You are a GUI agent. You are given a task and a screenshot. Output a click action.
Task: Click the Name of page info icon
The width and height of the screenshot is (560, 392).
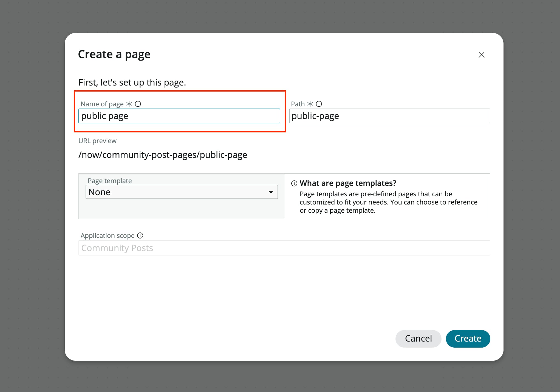click(x=138, y=104)
